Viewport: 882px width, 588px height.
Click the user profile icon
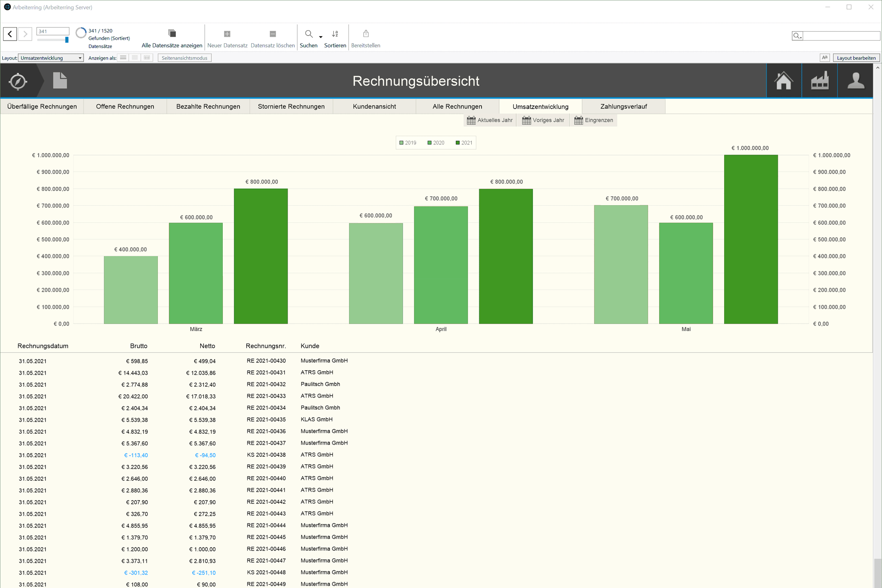[855, 81]
